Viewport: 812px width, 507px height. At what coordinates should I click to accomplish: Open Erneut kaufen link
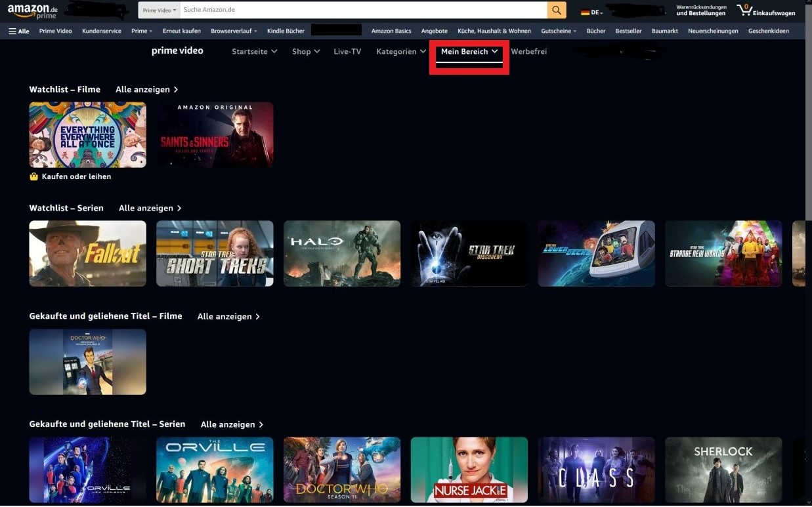pos(182,31)
